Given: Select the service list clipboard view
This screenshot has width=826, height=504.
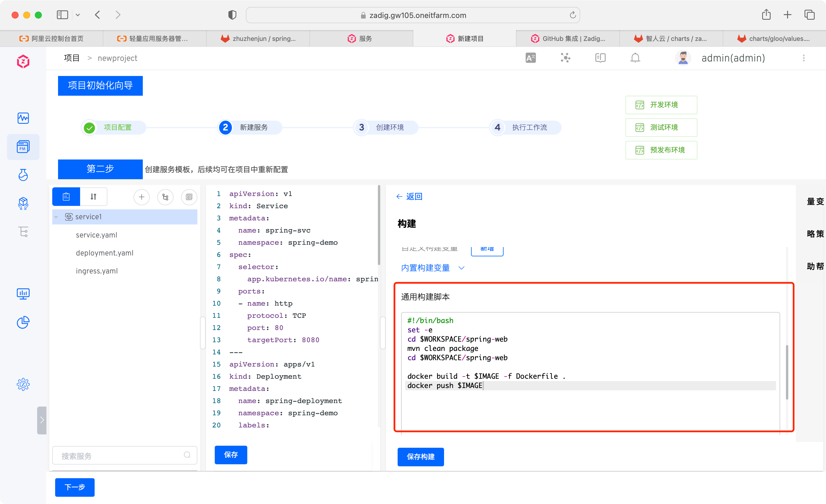Looking at the screenshot, I should (x=66, y=197).
